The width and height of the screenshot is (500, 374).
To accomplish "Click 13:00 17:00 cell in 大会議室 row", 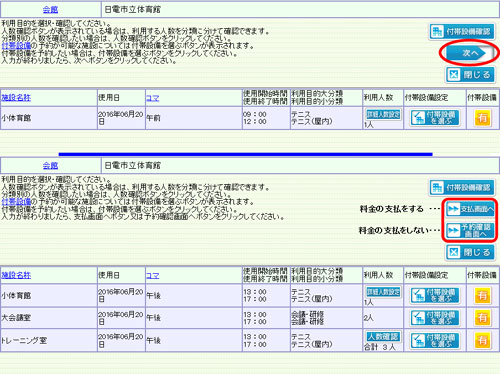I will (266, 318).
